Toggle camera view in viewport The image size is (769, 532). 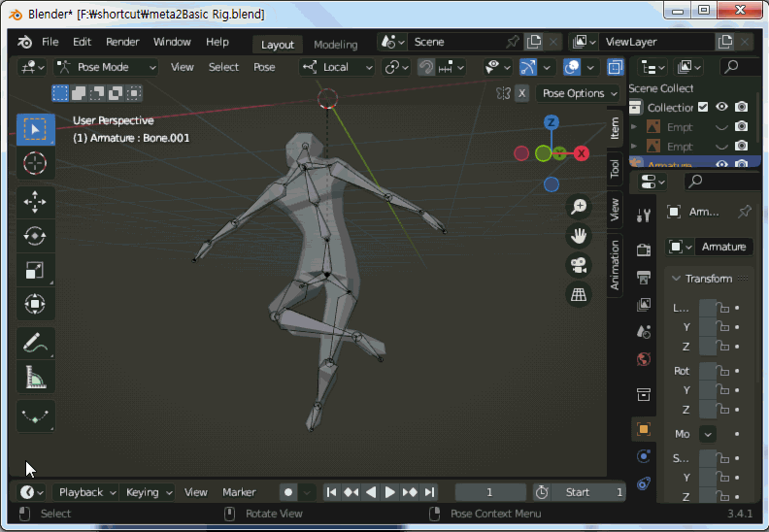(x=579, y=264)
